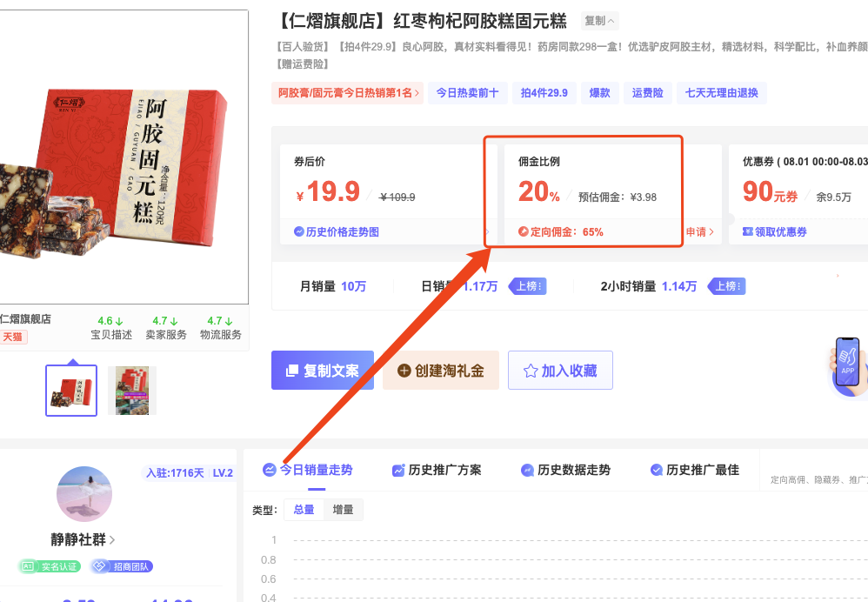Click the 复制文案 copy button

[322, 370]
